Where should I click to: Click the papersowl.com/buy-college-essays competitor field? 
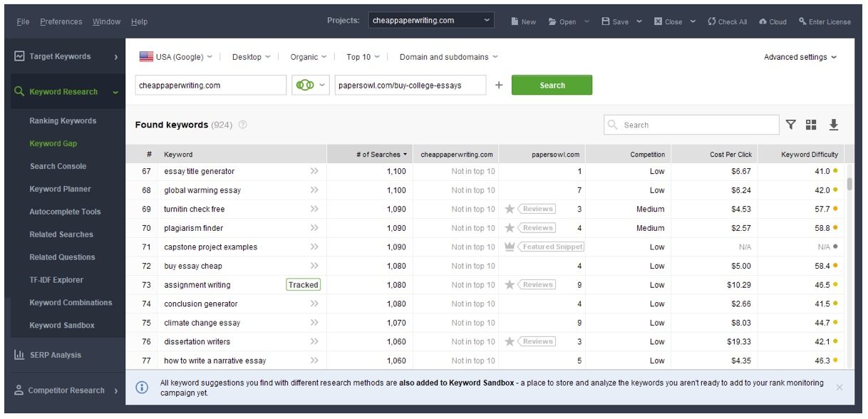coord(410,86)
